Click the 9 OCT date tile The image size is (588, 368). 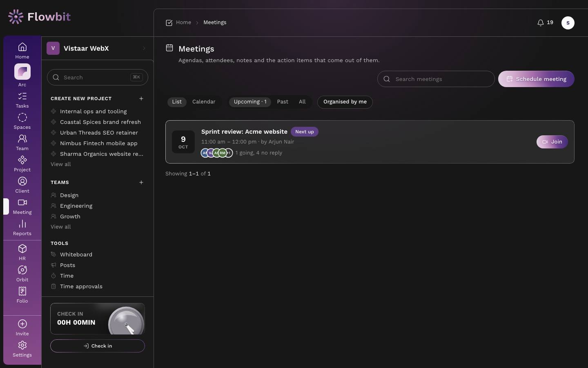pyautogui.click(x=183, y=142)
